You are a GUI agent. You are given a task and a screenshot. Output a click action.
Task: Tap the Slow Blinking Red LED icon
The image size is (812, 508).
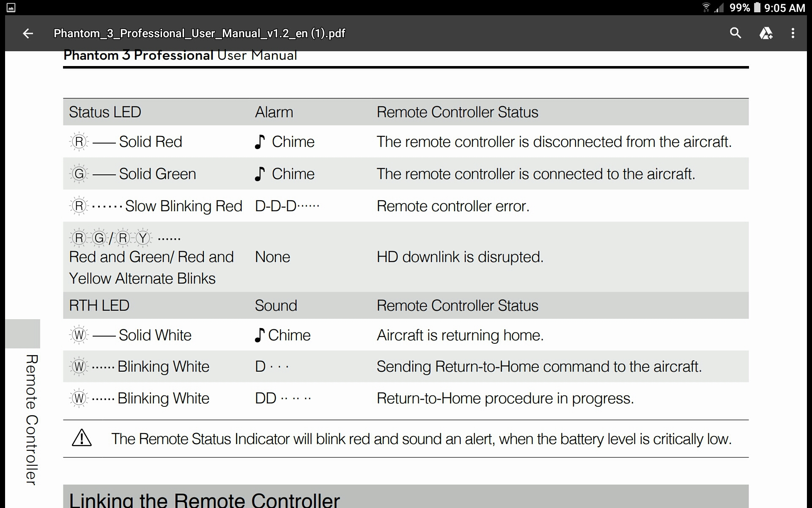[x=79, y=206]
